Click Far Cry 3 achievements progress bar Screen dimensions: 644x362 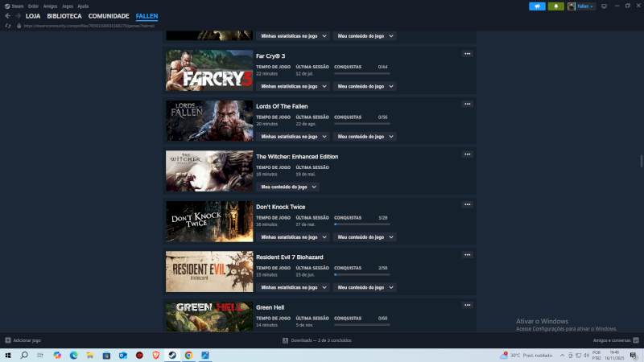pos(361,73)
